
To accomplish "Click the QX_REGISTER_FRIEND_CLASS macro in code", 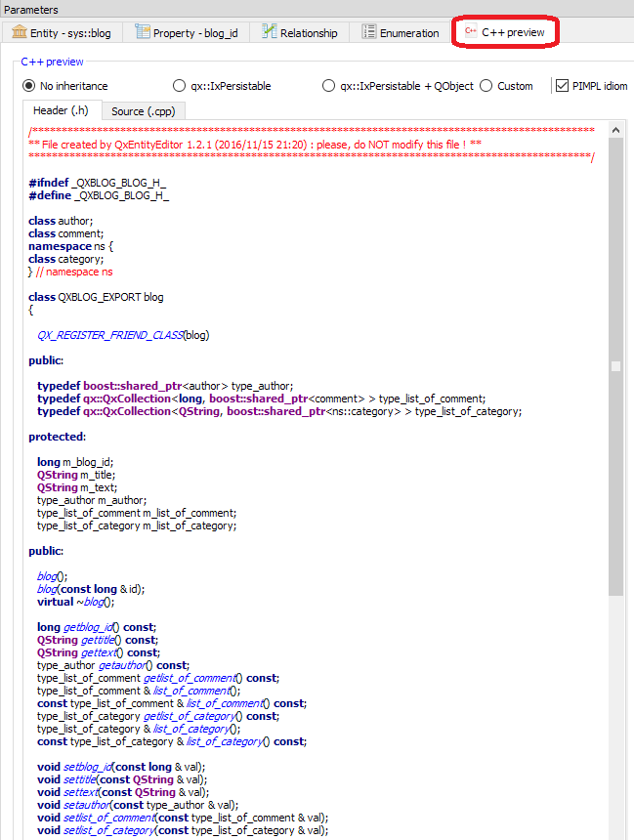I will pos(109,335).
